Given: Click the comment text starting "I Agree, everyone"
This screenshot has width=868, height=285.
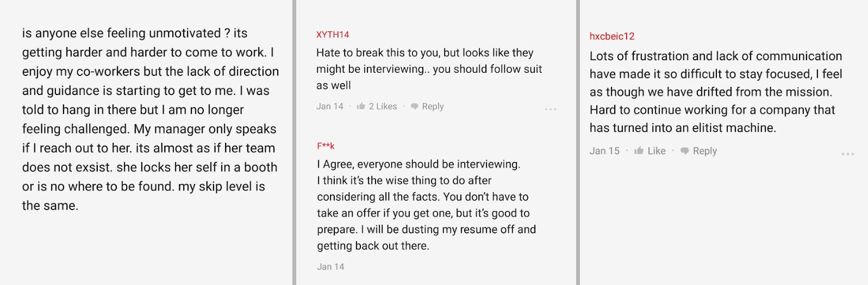Looking at the screenshot, I should [426, 205].
